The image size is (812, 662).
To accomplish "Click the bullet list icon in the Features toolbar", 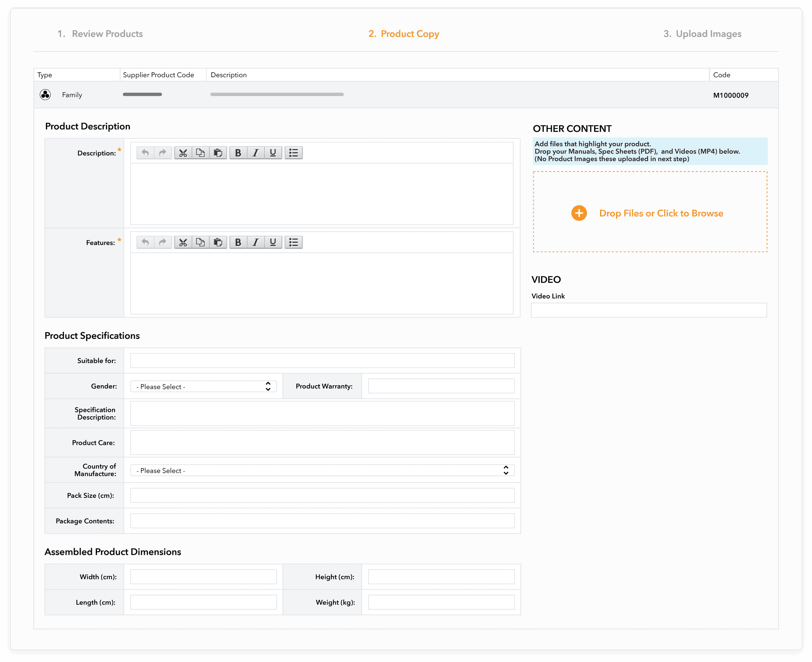I will click(x=293, y=242).
